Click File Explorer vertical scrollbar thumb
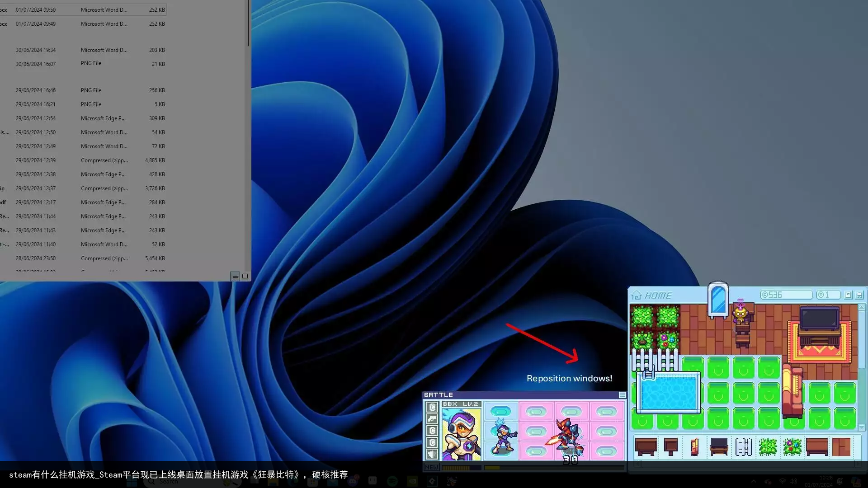Screen dimensions: 868x488 (x=248, y=23)
